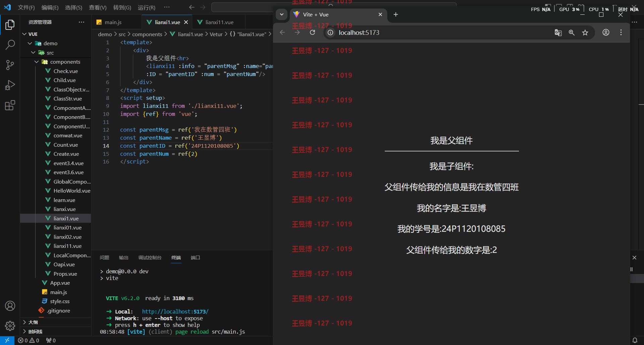644x345 pixels.
Task: Open a new browser tab
Action: click(396, 14)
